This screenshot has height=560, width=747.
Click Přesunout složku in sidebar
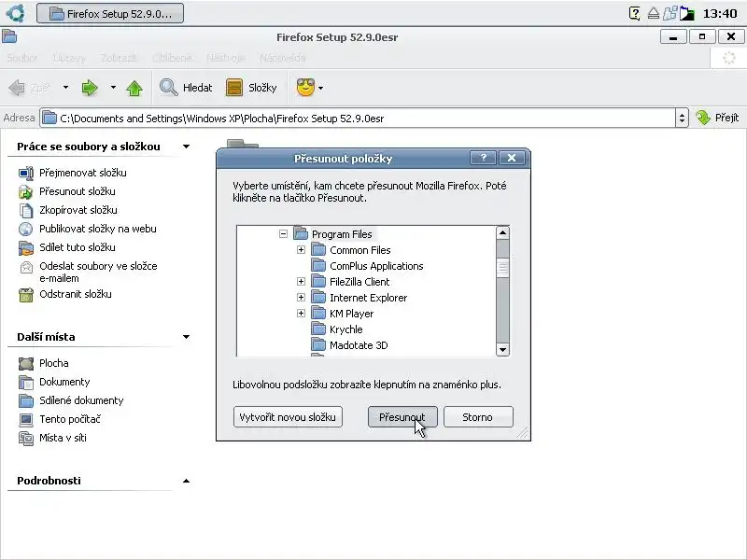point(78,191)
